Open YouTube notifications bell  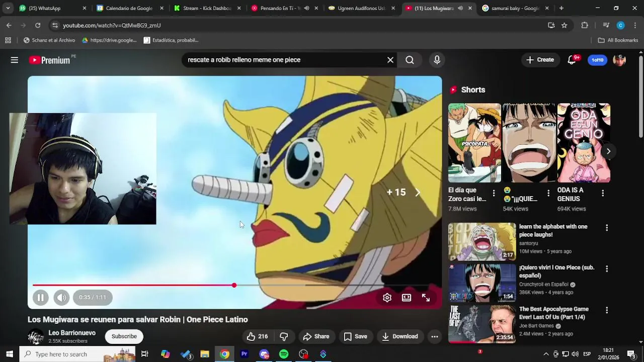point(572,60)
